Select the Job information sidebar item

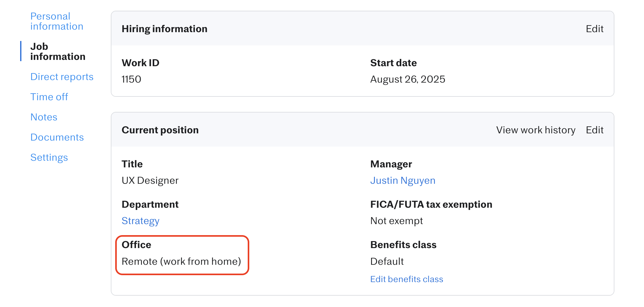[58, 51]
